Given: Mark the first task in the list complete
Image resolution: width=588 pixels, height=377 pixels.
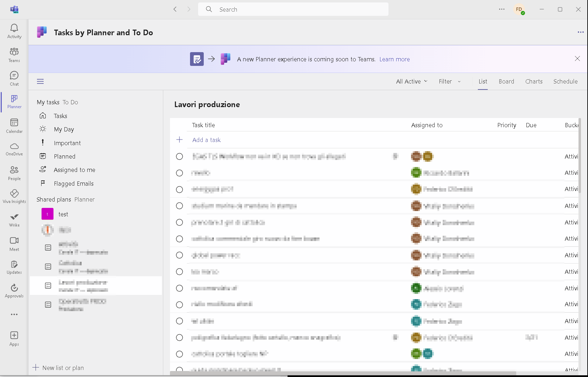Looking at the screenshot, I should [x=179, y=156].
